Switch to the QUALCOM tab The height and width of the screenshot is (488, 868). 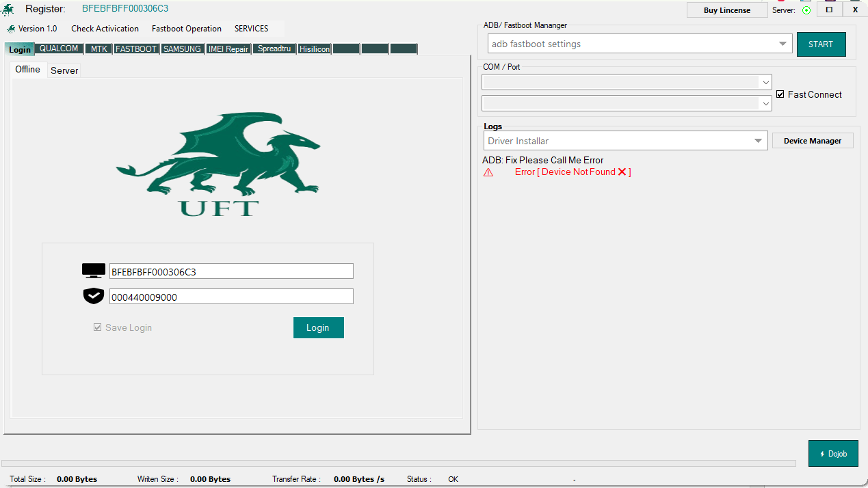[59, 49]
